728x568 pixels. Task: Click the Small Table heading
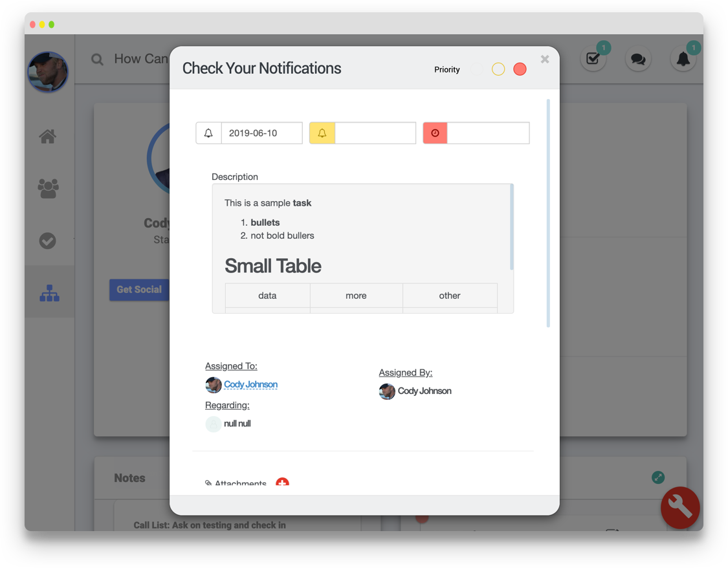pos(273,266)
